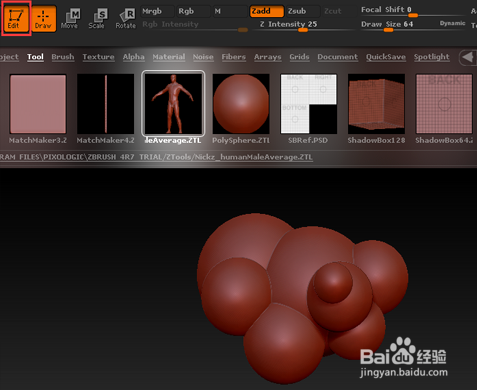Select the SBRef.PSD thumbnail

point(308,104)
